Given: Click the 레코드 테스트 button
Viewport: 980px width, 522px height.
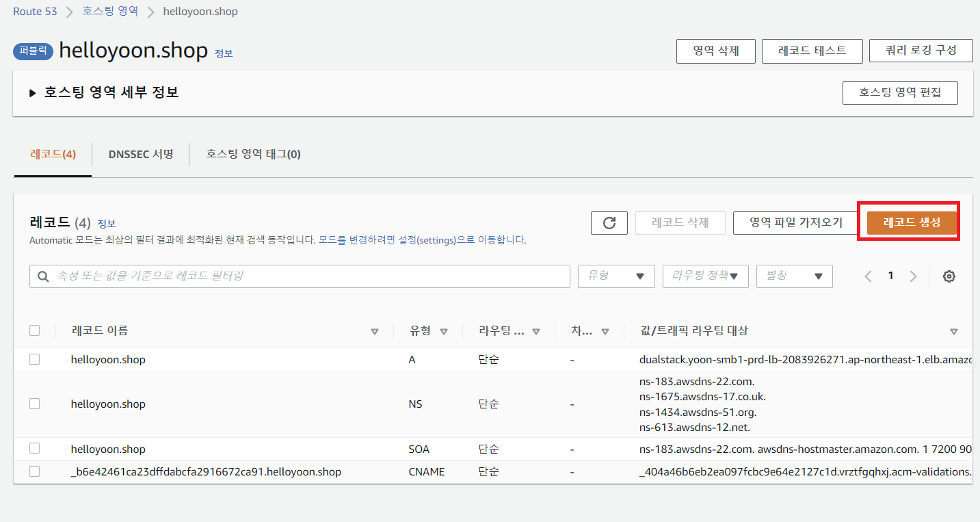Looking at the screenshot, I should coord(812,51).
